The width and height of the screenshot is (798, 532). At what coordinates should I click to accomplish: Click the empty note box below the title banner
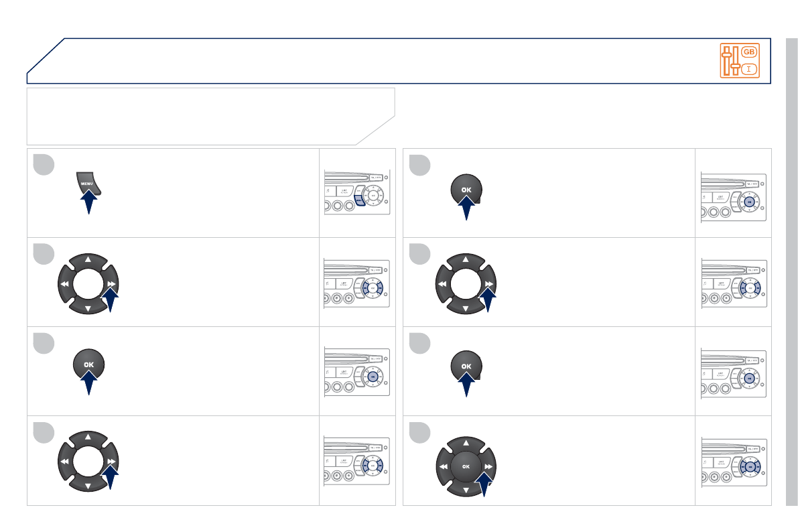(x=201, y=115)
